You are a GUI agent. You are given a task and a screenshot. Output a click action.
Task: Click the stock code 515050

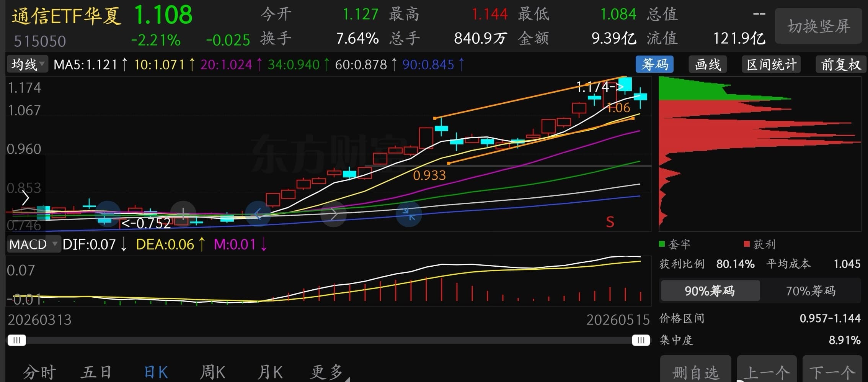[40, 41]
